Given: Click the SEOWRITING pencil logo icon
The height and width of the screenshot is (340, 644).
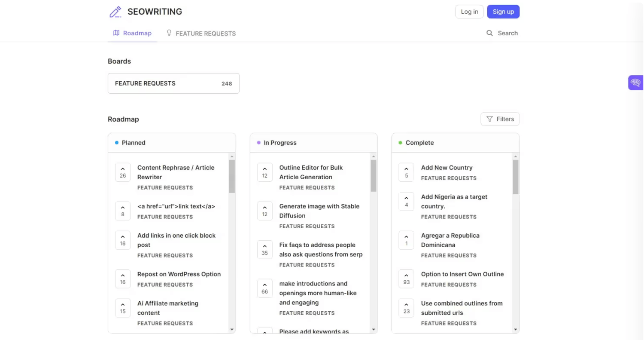Looking at the screenshot, I should [x=115, y=12].
